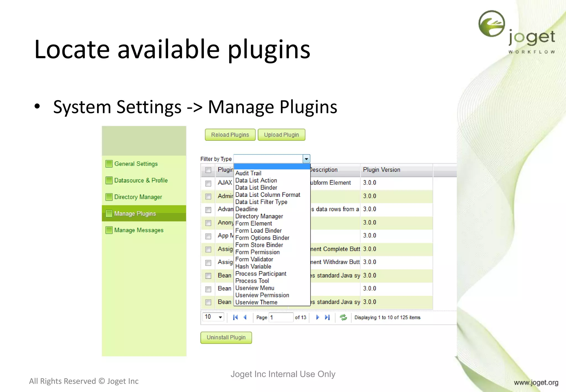Screen dimensions: 566x392
Task: Click the Description column header
Action: pos(335,170)
